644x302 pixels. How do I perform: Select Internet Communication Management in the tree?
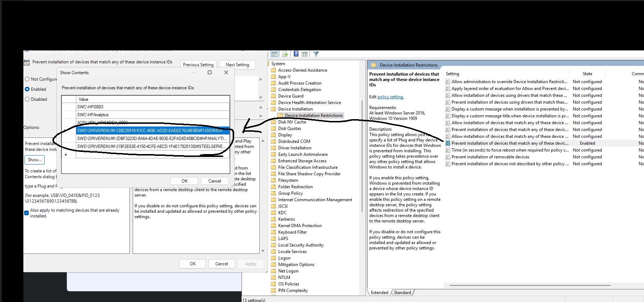[x=315, y=200]
